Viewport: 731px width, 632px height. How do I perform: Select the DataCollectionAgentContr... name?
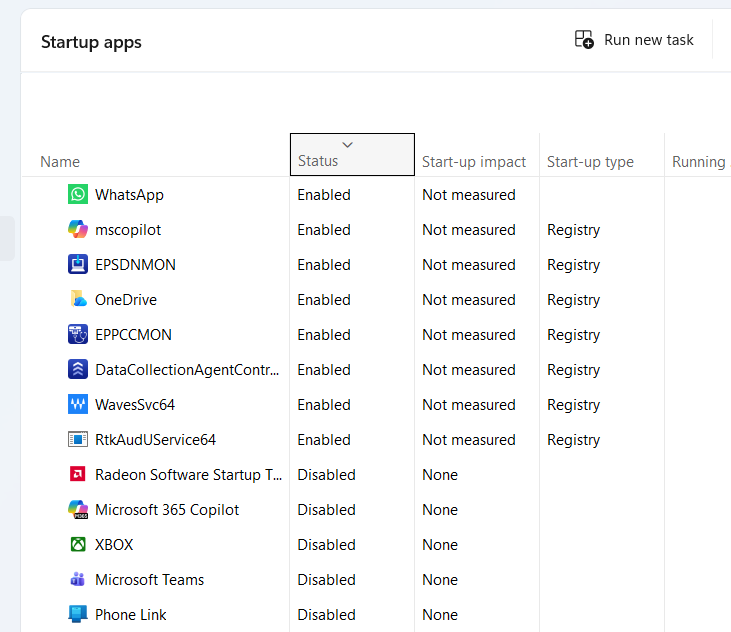pyautogui.click(x=187, y=370)
